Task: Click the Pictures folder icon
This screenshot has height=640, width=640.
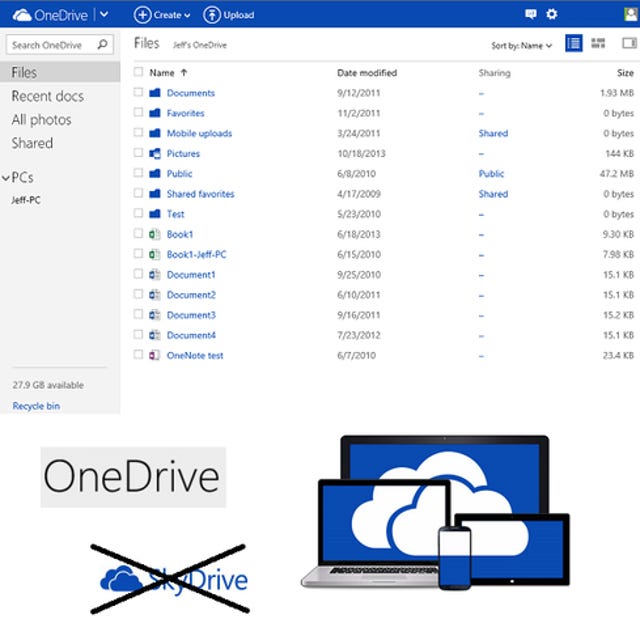Action: point(155,153)
